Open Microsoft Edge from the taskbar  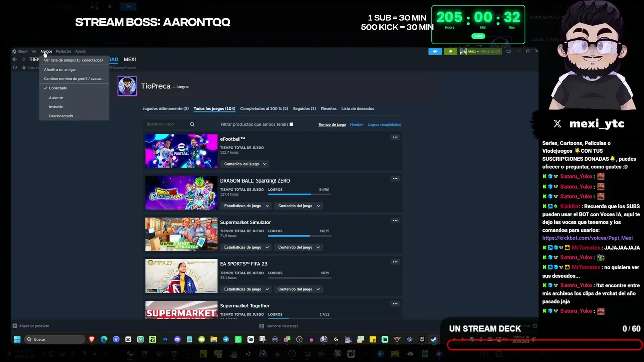pos(104,339)
